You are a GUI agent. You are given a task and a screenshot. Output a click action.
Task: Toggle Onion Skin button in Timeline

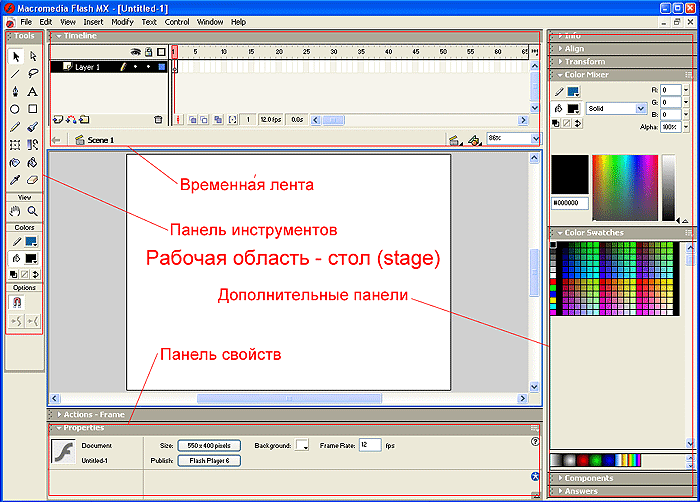[192, 120]
